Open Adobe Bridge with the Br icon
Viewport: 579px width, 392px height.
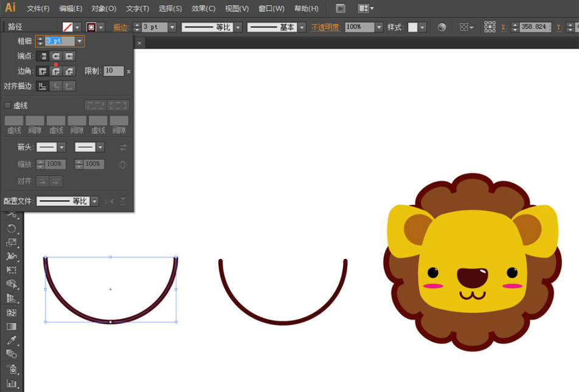(341, 9)
